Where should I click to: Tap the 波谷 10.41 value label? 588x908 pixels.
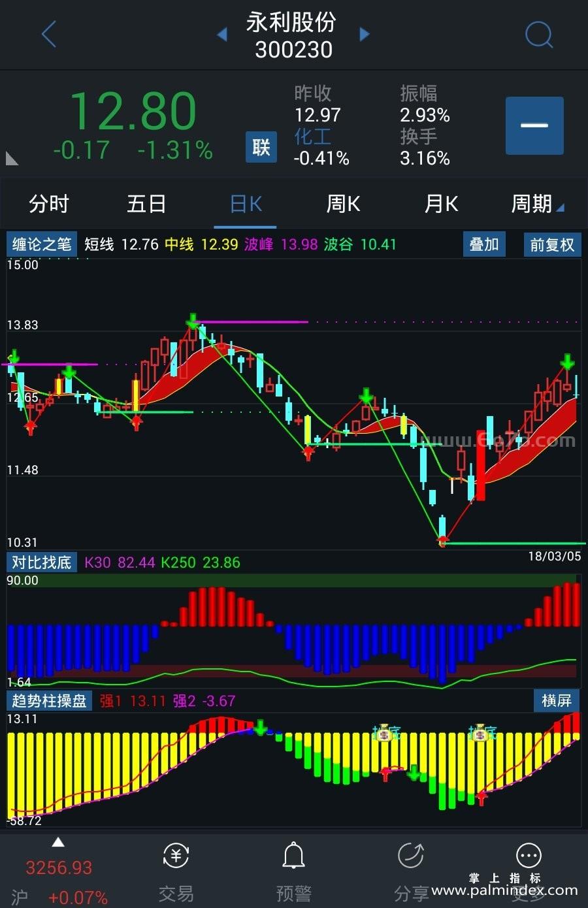pyautogui.click(x=361, y=244)
